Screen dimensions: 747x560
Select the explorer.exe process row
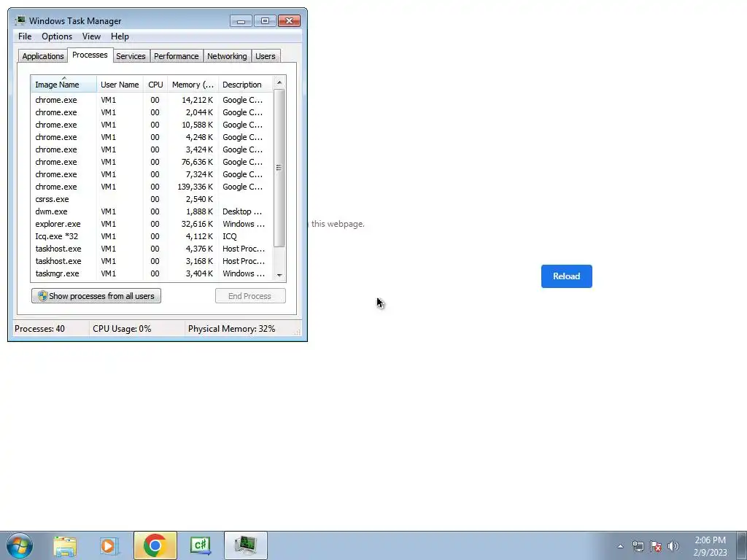click(x=152, y=224)
